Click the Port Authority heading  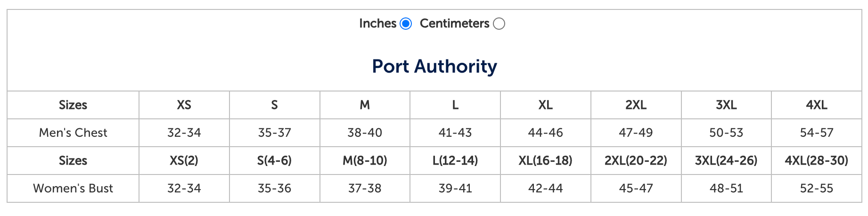coord(434,66)
